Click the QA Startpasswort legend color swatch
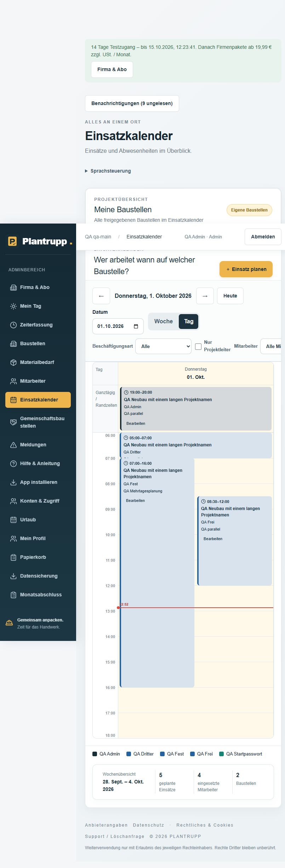 click(x=222, y=754)
